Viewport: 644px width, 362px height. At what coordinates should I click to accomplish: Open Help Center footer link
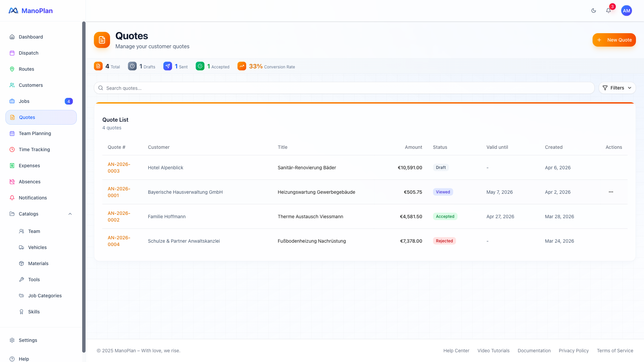coord(456,351)
